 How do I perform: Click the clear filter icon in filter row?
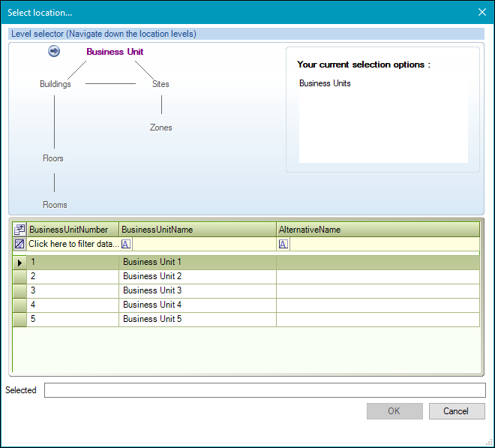pos(19,244)
